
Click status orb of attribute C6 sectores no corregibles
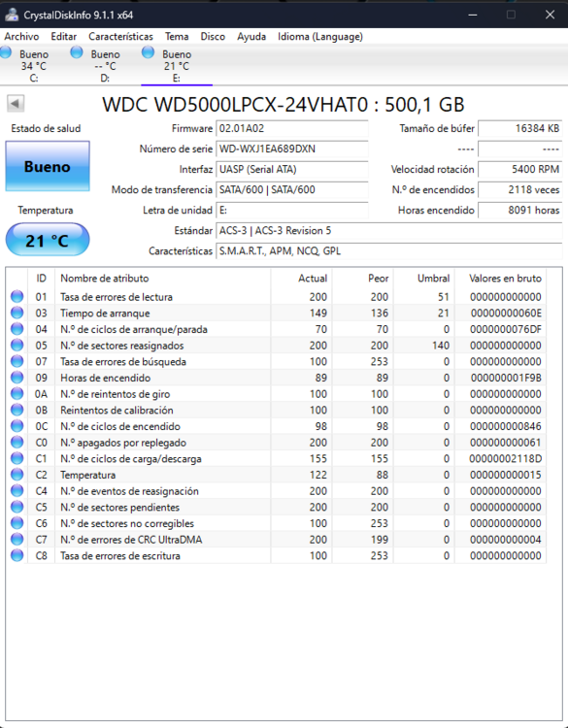coord(17,523)
